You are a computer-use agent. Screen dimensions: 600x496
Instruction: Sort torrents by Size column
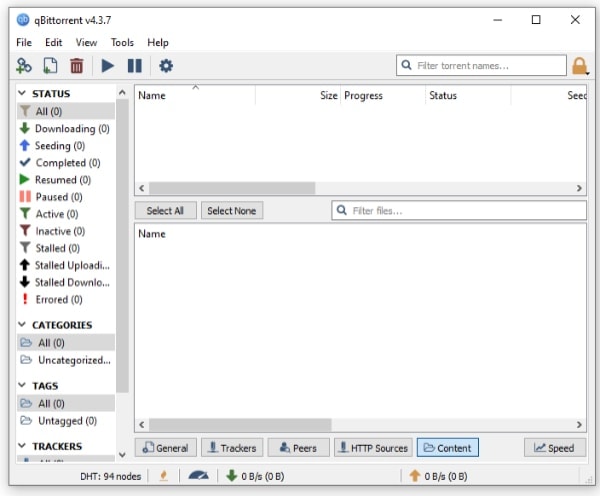pos(298,95)
